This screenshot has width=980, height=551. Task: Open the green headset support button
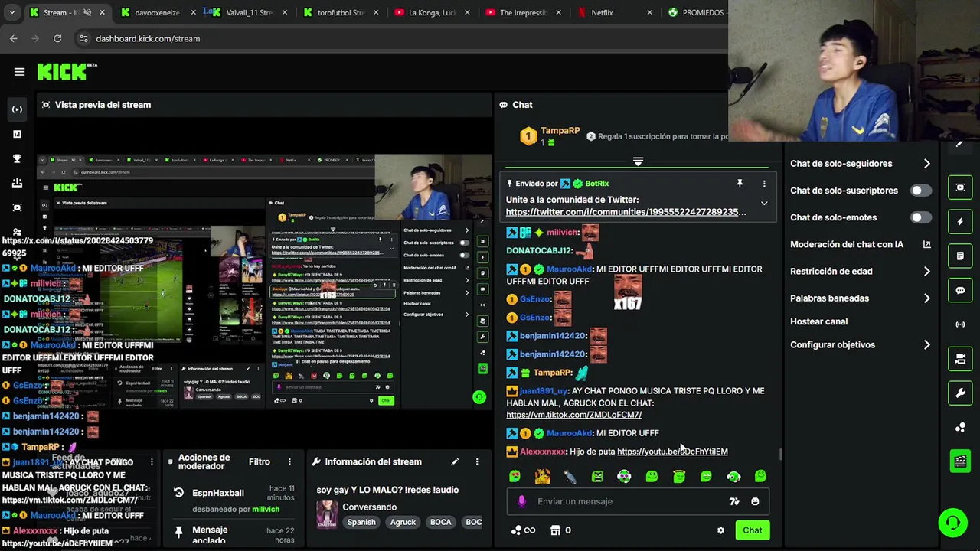coord(953,523)
